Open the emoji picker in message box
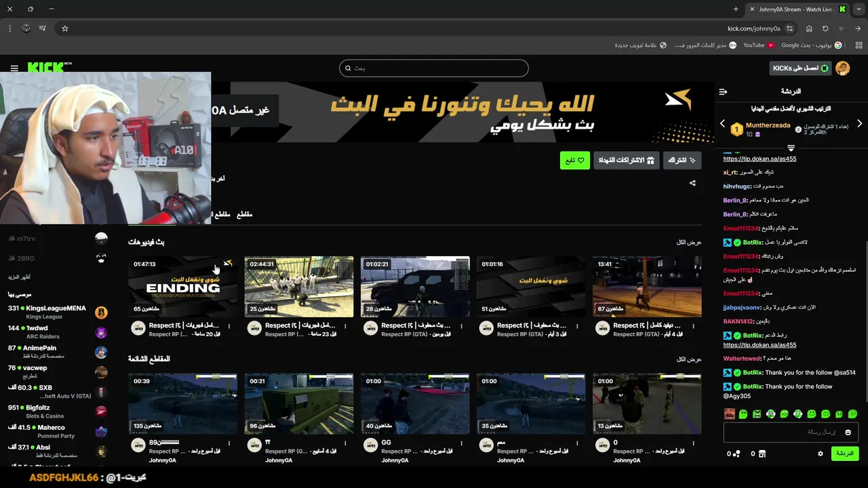 pos(848,432)
